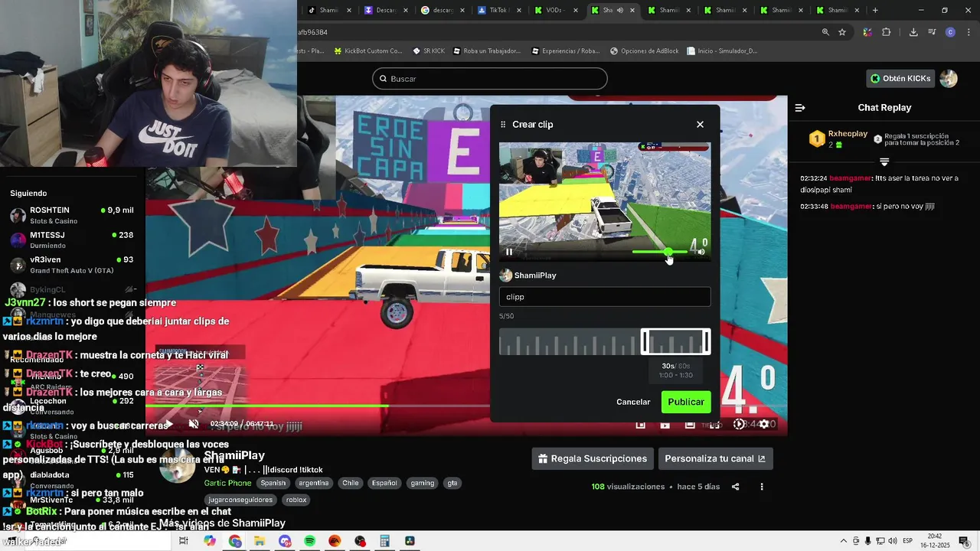Open user profile avatar menu

[x=949, y=78]
